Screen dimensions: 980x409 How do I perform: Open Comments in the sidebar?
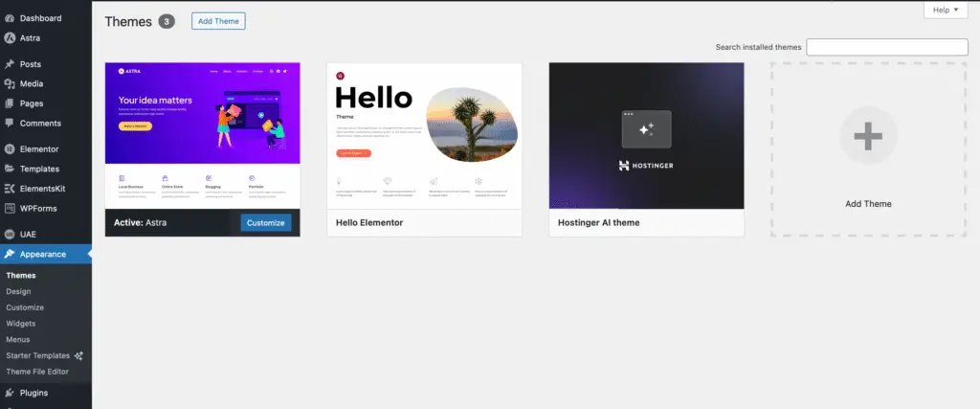[x=46, y=124]
